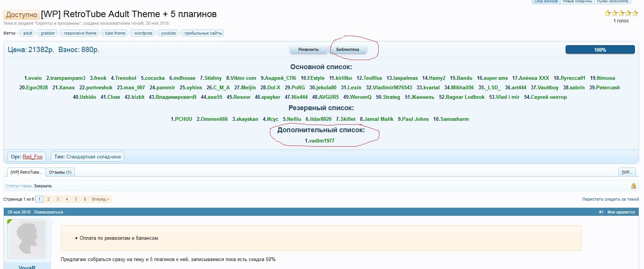The width and height of the screenshot is (644, 269).
Task: Open participant Сергей нектор's profile
Action: [x=549, y=97]
